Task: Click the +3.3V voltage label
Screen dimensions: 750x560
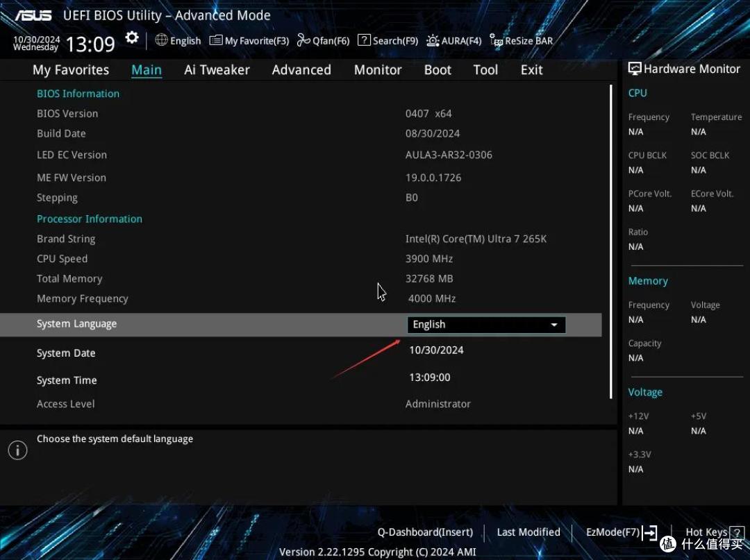Action: (x=640, y=455)
